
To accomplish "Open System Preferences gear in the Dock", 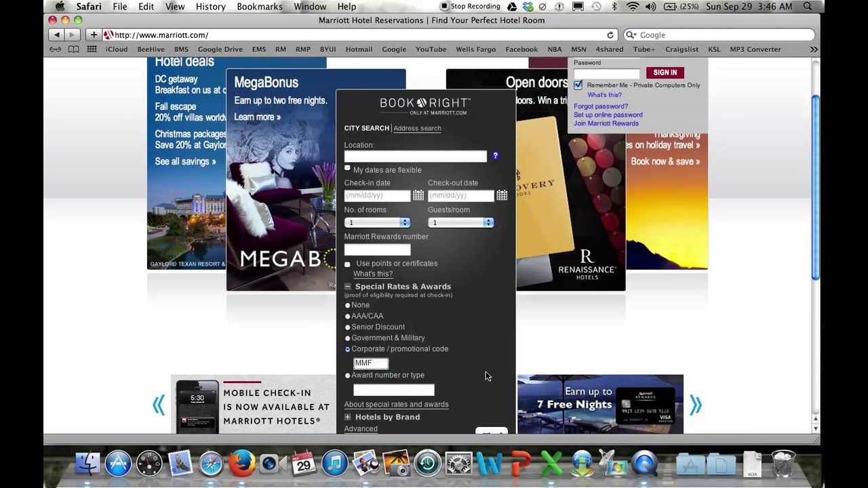I will point(458,464).
